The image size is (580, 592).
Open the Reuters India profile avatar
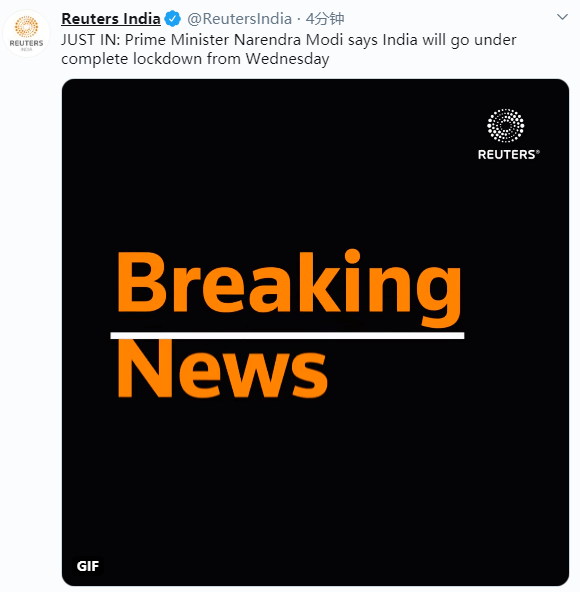[x=26, y=33]
